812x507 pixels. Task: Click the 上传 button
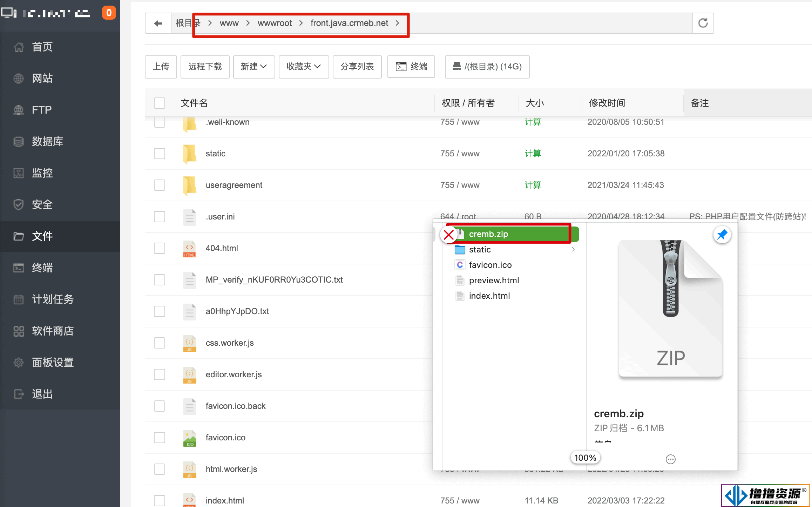coord(161,67)
